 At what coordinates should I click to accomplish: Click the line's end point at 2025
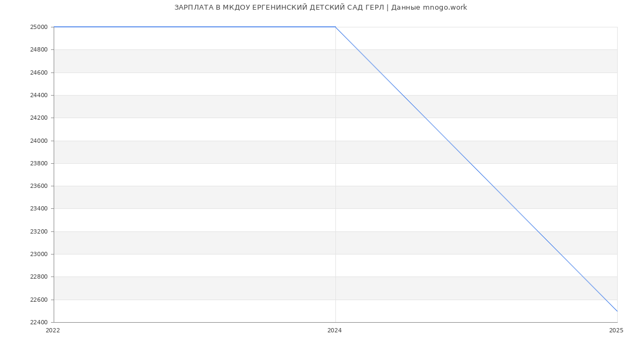click(x=617, y=311)
